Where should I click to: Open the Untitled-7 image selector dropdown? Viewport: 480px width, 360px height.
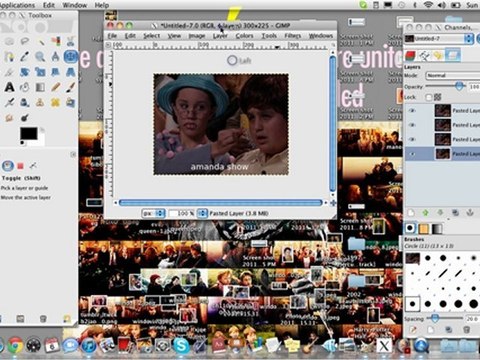pos(439,39)
